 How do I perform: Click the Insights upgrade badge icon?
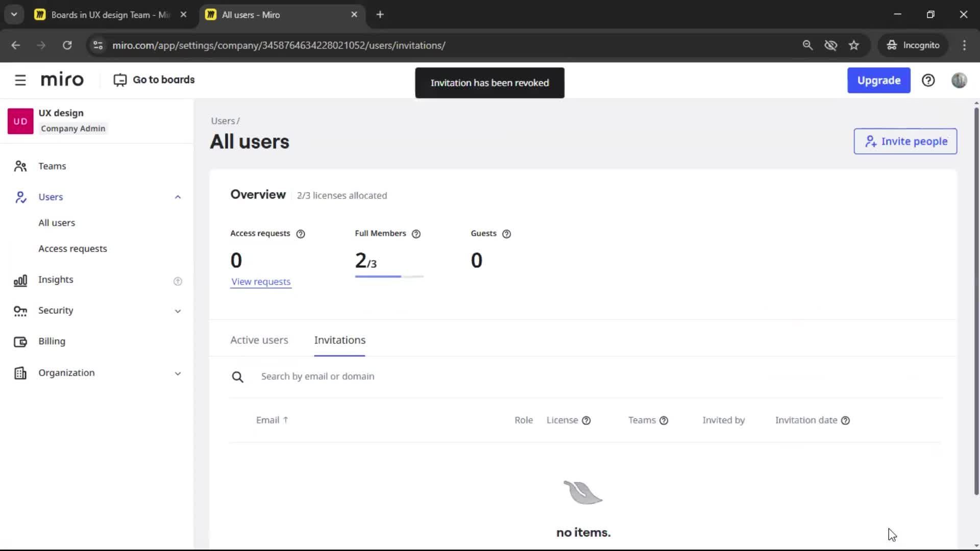(x=178, y=281)
